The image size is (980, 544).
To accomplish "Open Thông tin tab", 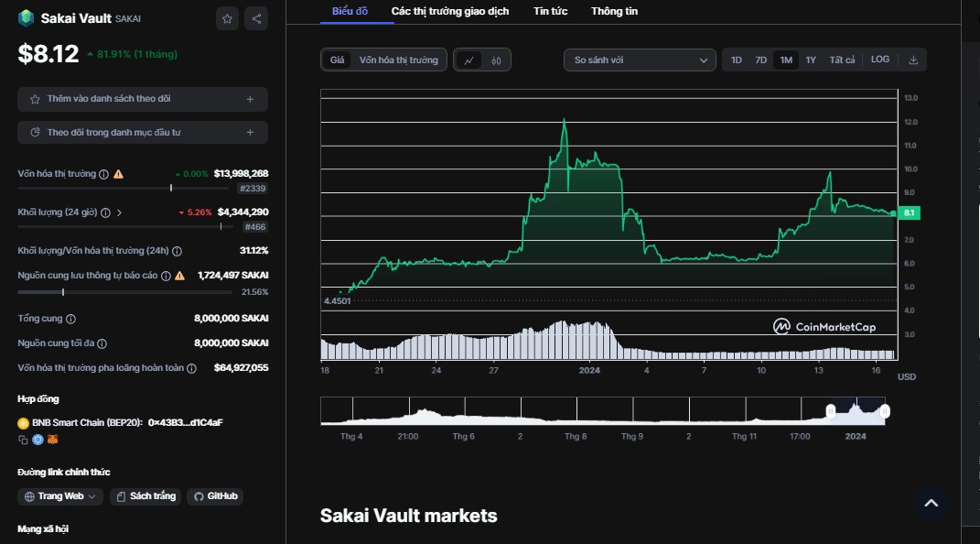I will click(614, 11).
